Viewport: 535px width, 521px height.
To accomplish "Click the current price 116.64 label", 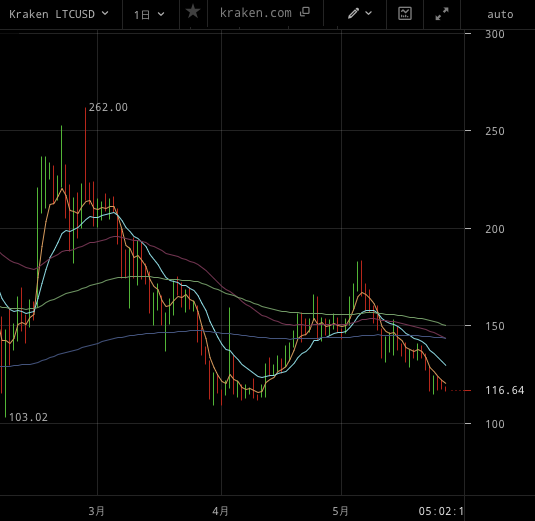I will point(505,390).
